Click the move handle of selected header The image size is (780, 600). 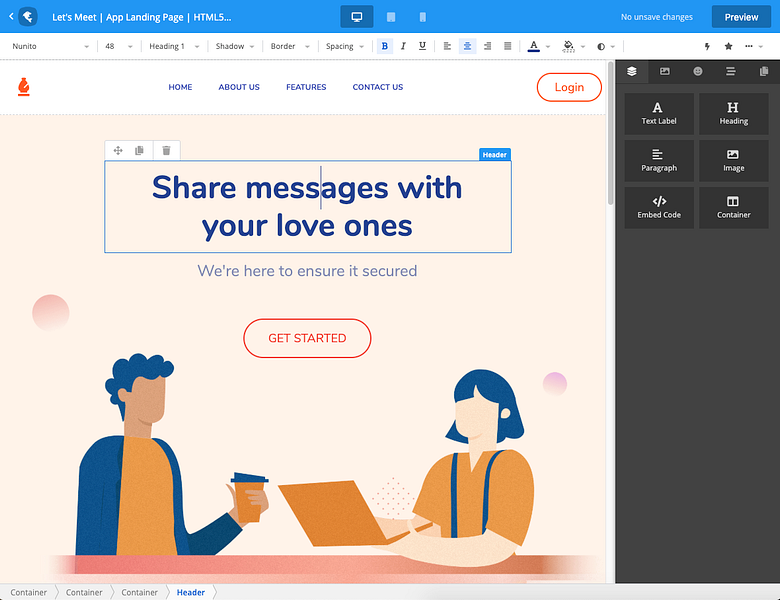[x=118, y=150]
